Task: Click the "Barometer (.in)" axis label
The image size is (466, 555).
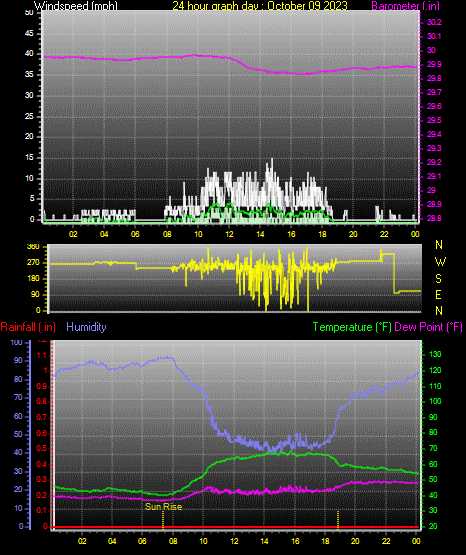Action: click(x=406, y=6)
